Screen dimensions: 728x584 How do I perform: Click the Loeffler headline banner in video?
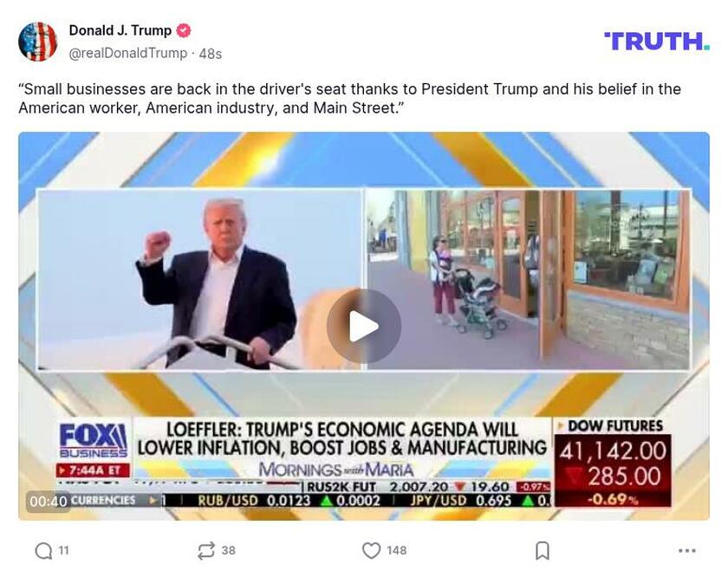(342, 438)
